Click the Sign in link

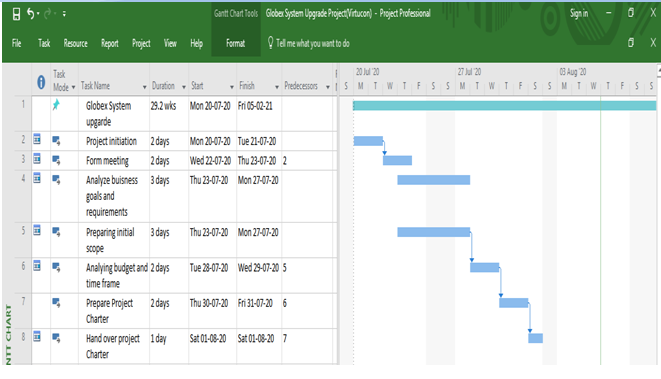[579, 13]
